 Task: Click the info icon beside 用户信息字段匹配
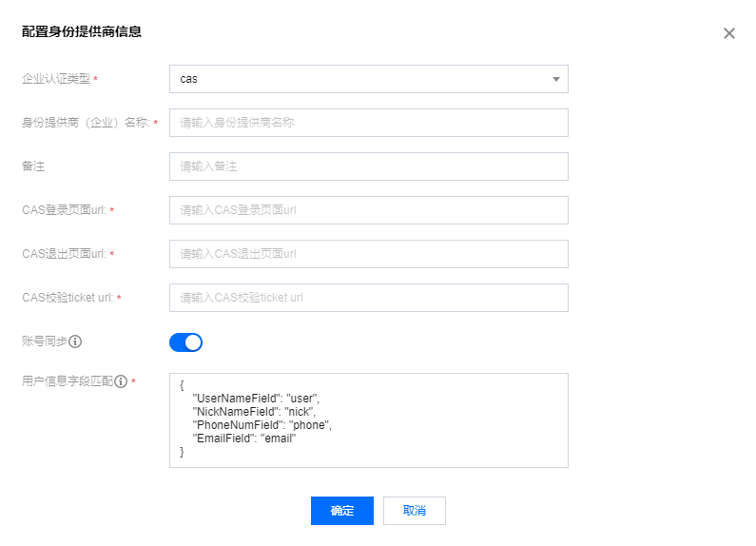click(x=121, y=381)
